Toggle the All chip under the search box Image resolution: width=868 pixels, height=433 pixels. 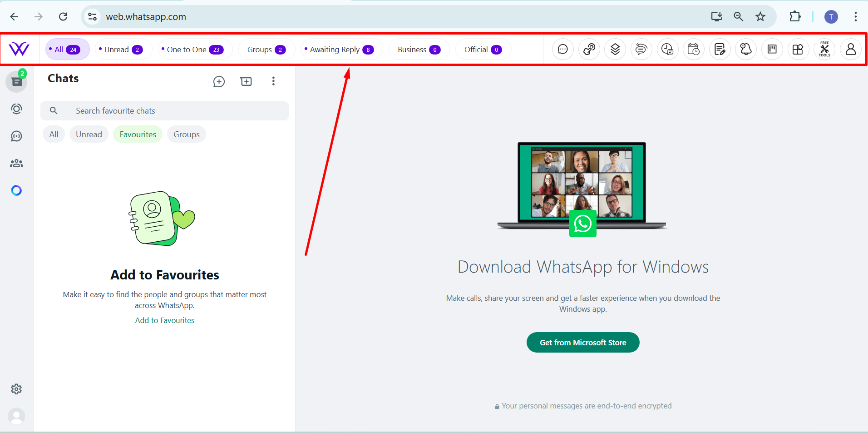pos(54,134)
